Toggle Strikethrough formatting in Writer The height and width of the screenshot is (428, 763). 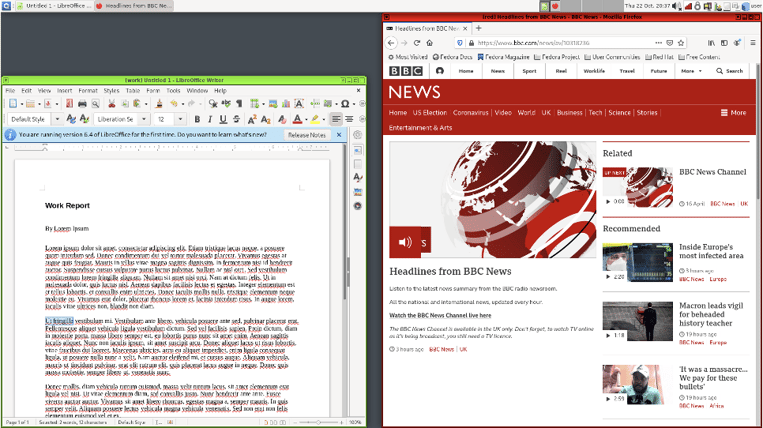236,119
